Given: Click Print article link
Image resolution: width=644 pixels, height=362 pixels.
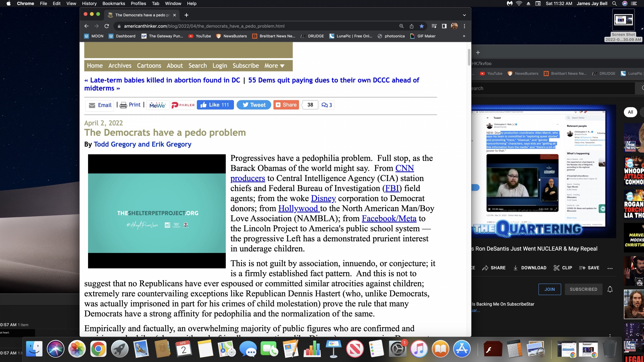Looking at the screenshot, I should pyautogui.click(x=130, y=105).
